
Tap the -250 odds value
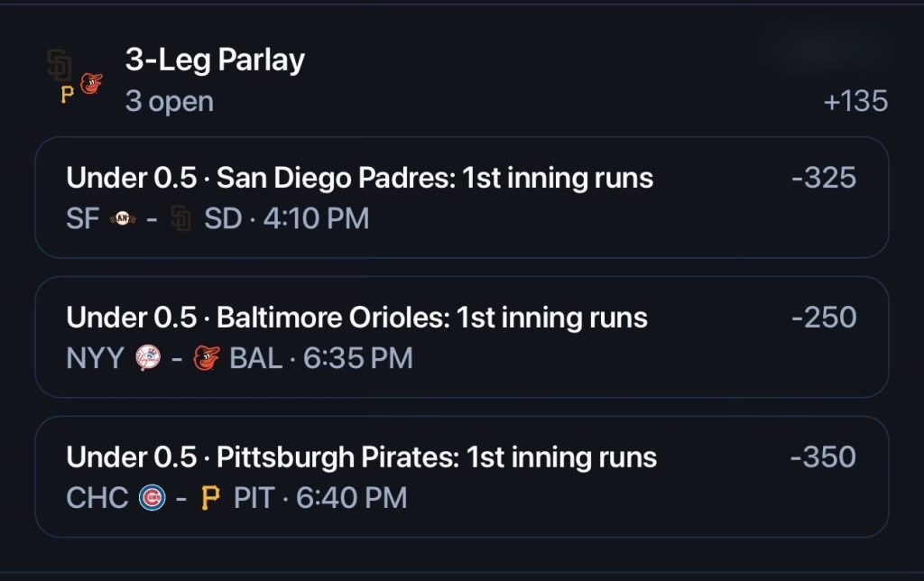[x=824, y=317]
